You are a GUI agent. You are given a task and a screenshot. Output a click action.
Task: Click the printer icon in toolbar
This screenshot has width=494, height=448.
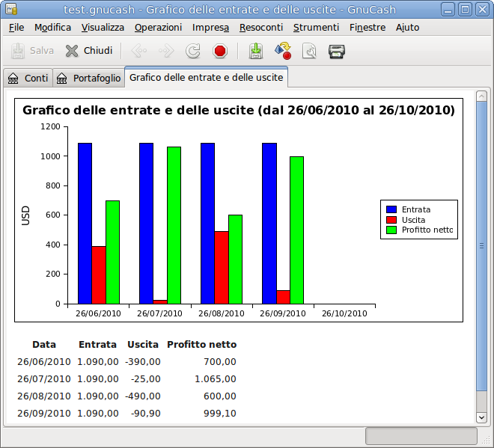click(x=337, y=51)
